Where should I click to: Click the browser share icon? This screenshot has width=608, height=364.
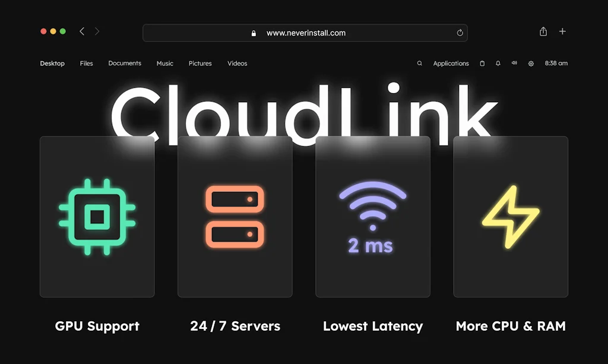pyautogui.click(x=543, y=31)
